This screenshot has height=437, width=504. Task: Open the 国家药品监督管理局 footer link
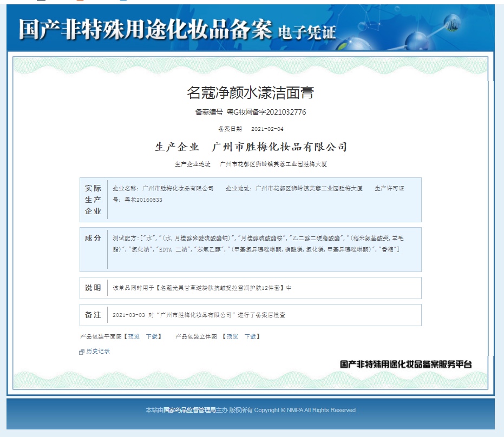pos(189,410)
